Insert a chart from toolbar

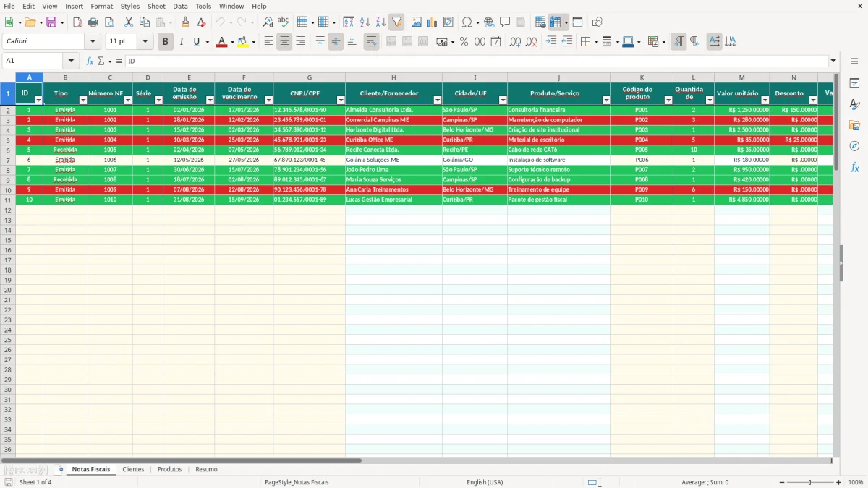tap(433, 22)
